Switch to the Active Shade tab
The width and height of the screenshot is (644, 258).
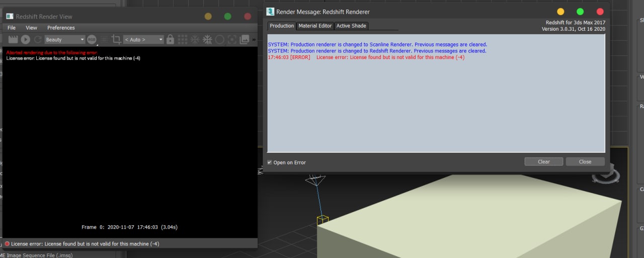(x=351, y=26)
